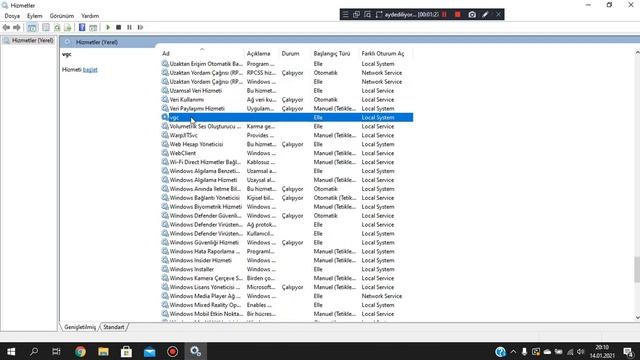Screen dimensions: 640x360
Task: Click the volume speaker tray icon
Action: pos(580,352)
